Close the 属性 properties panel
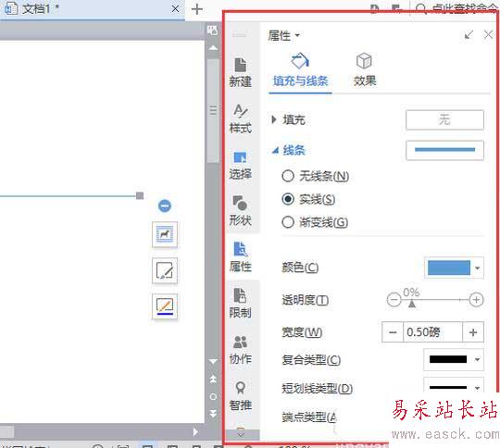The width and height of the screenshot is (500, 448). tap(488, 34)
